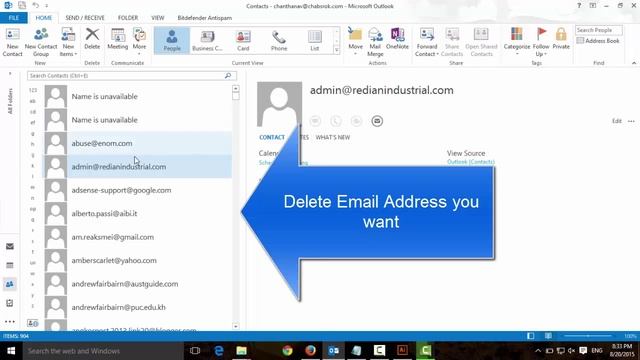This screenshot has width=640, height=360.
Task: Create a New Contact Group
Action: [41, 42]
